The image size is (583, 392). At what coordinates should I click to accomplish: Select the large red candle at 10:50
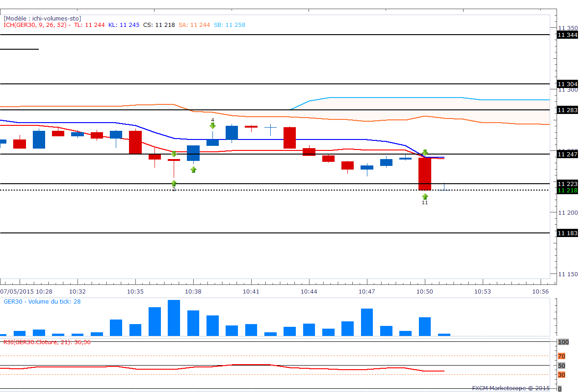point(425,174)
